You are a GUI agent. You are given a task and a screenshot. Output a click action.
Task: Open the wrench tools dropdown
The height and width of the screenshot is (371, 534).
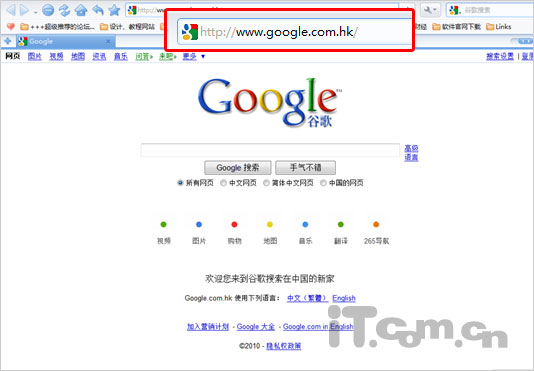(x=430, y=10)
